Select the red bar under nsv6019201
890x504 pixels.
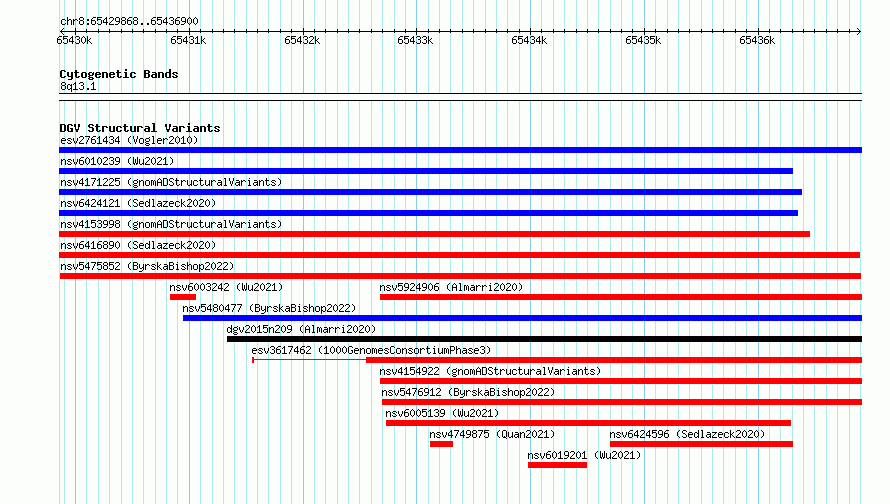pos(557,465)
